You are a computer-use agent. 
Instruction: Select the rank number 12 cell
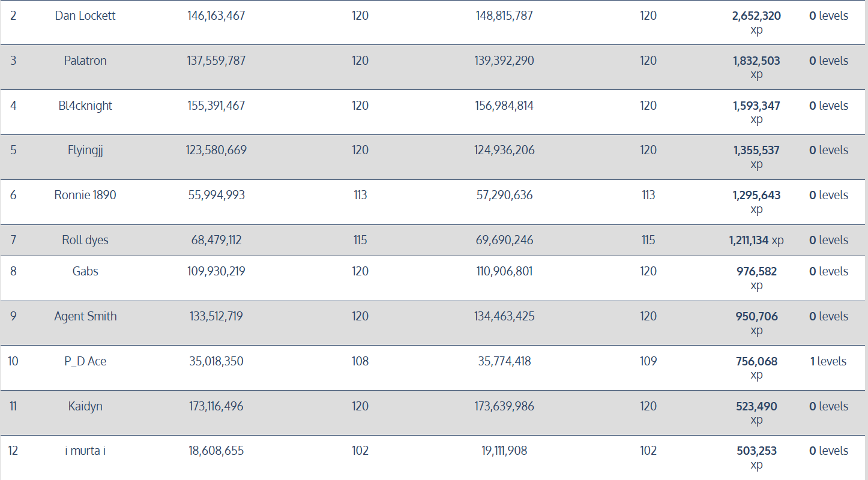(x=13, y=451)
